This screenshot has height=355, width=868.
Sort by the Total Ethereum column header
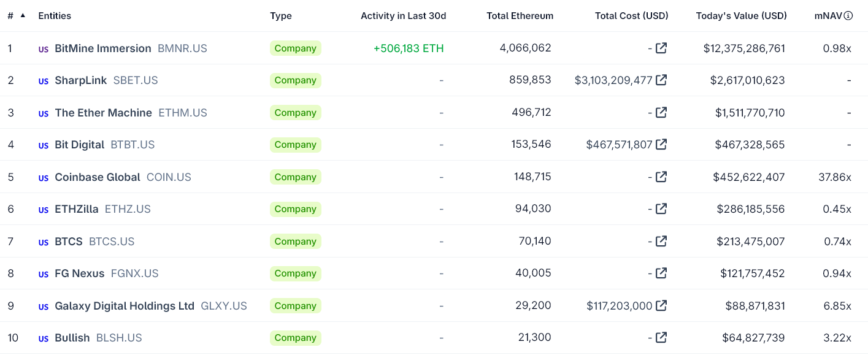pyautogui.click(x=520, y=15)
